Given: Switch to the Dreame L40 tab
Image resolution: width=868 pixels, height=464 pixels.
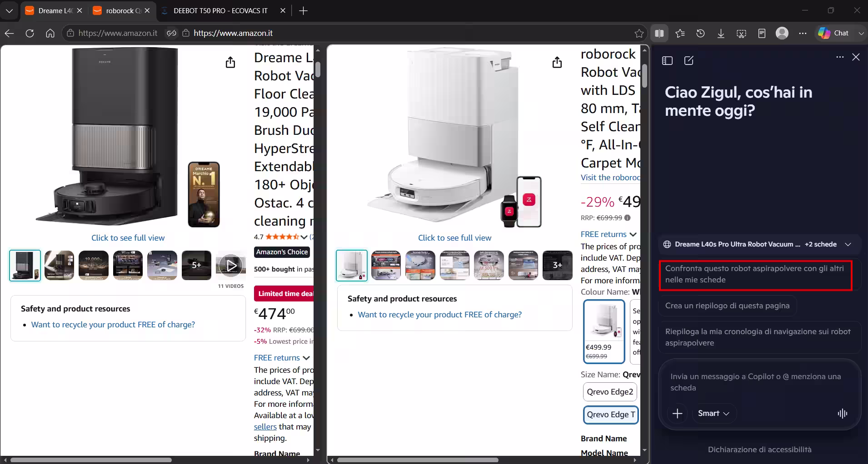Looking at the screenshot, I should click(x=54, y=10).
